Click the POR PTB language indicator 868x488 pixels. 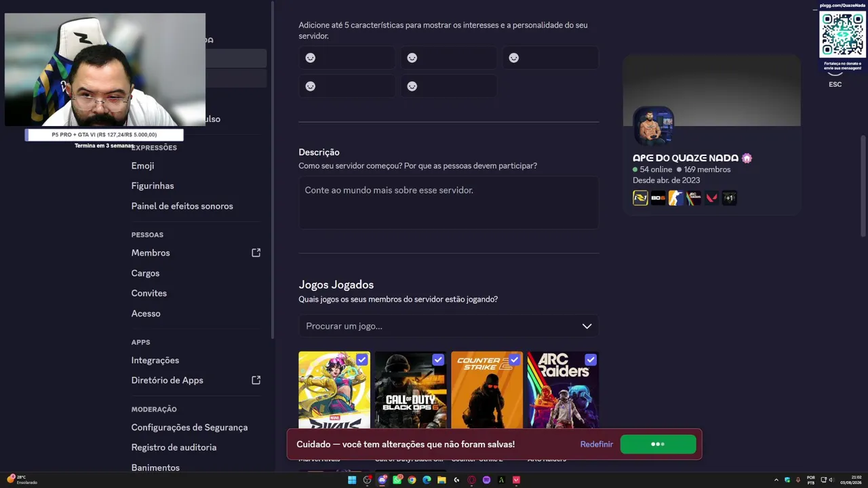(x=811, y=480)
